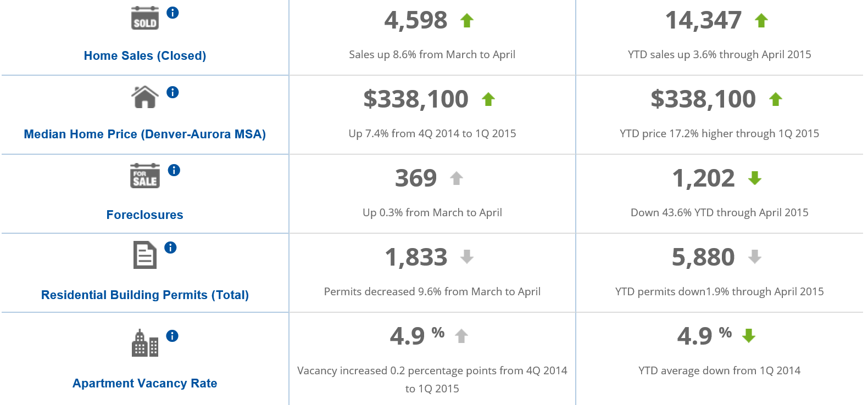
Task: Click the document icon for building permits
Action: (145, 255)
